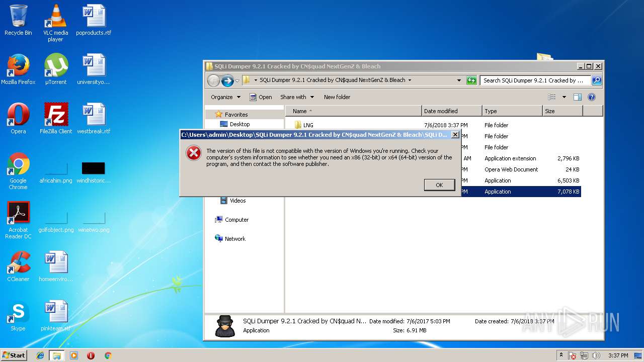Click the search magnifier icon
644x362 pixels.
point(596,80)
